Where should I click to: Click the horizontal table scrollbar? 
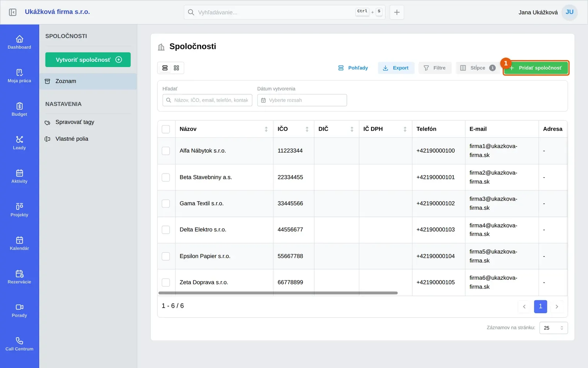pos(278,293)
